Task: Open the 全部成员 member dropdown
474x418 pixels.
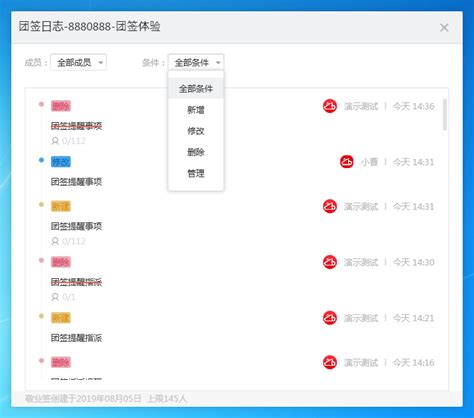Action: point(79,62)
